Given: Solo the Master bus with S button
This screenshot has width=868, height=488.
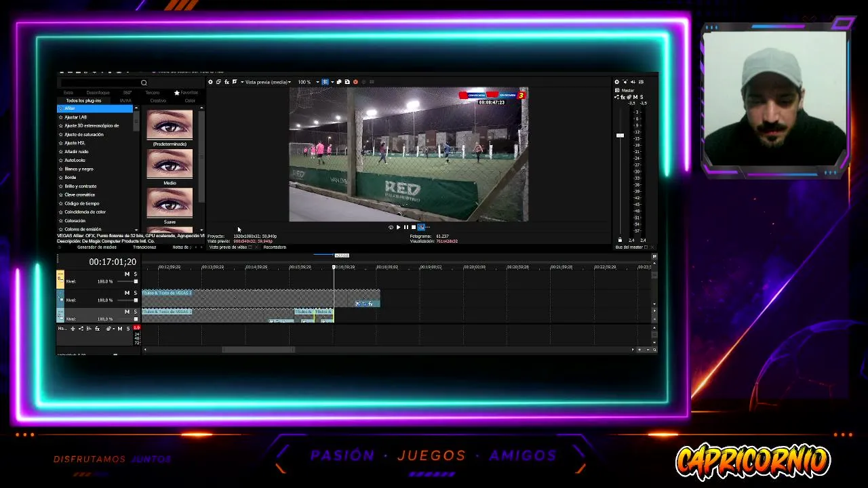Looking at the screenshot, I should (642, 98).
